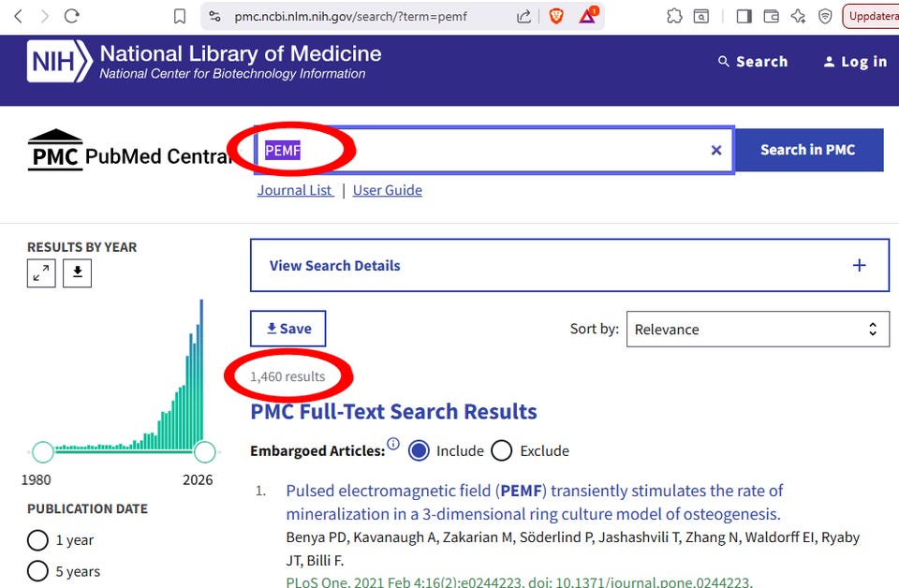
Task: Open Brave Shields lion icon
Action: coord(556,16)
